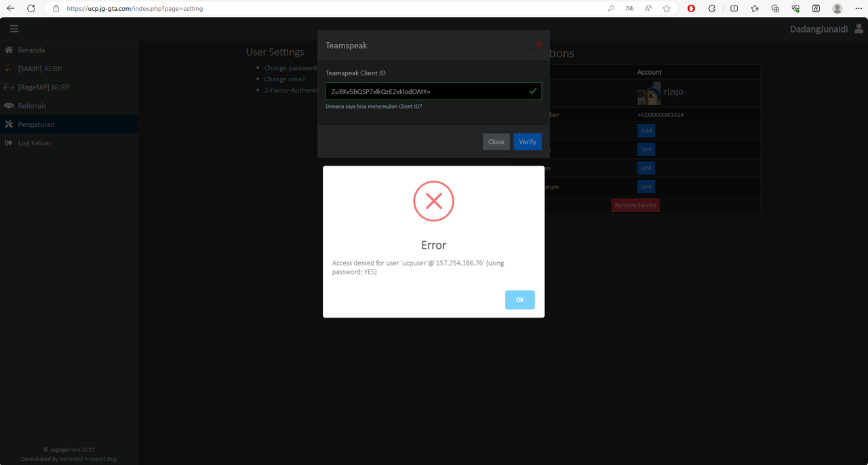Open the Favorites list icon

pyautogui.click(x=755, y=9)
